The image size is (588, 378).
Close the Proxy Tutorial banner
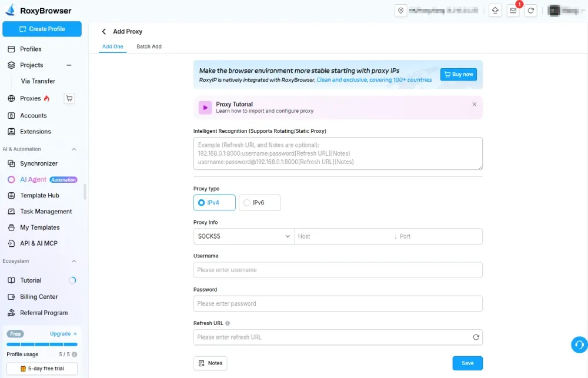coord(474,104)
